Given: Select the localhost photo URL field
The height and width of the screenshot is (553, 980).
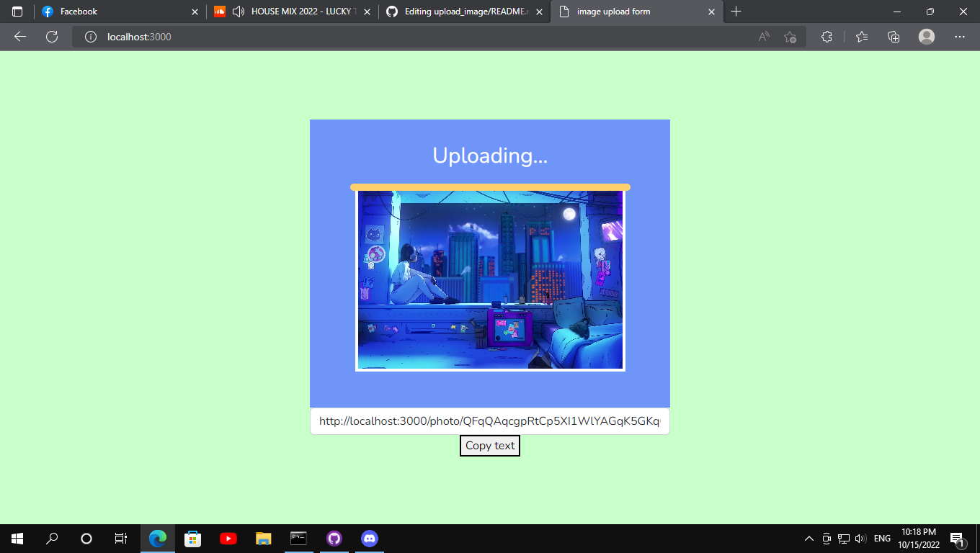Looking at the screenshot, I should [x=490, y=421].
